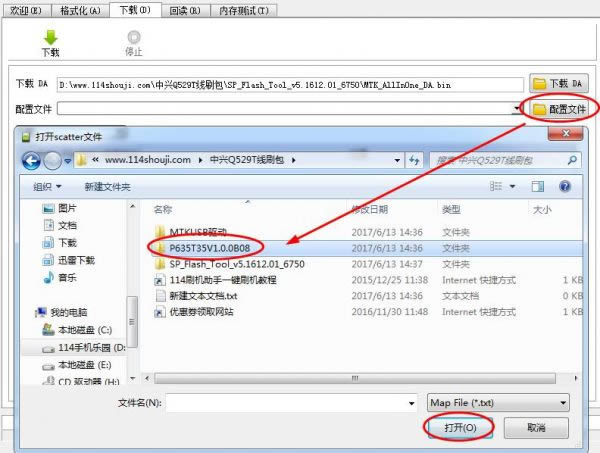This screenshot has height=453, width=600.
Task: Expand the view options arrow
Action: 512,186
